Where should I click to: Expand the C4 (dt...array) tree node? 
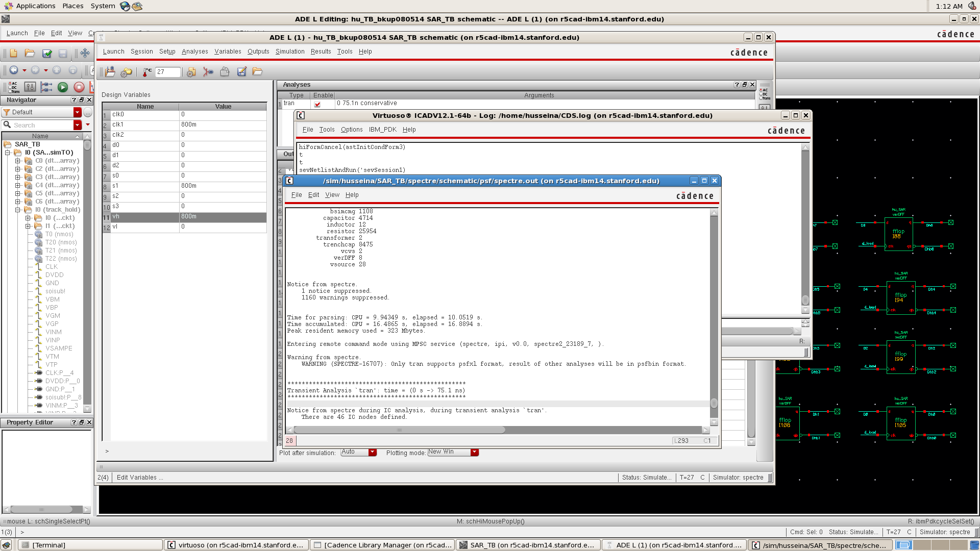[x=18, y=185]
